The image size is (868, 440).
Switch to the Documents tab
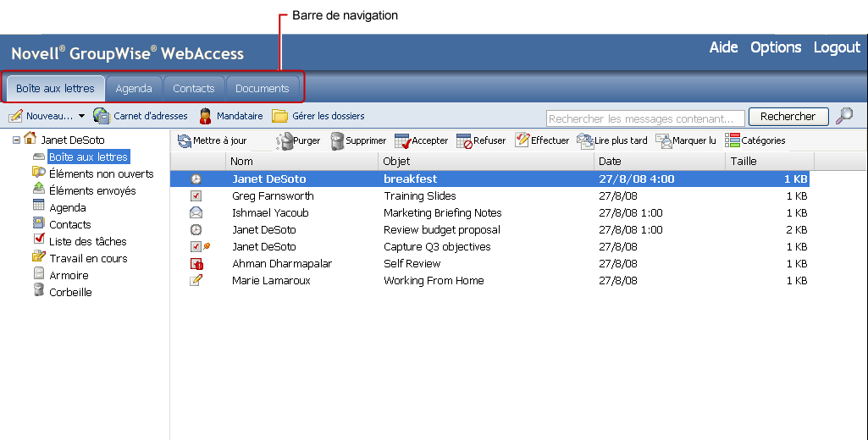[x=263, y=89]
